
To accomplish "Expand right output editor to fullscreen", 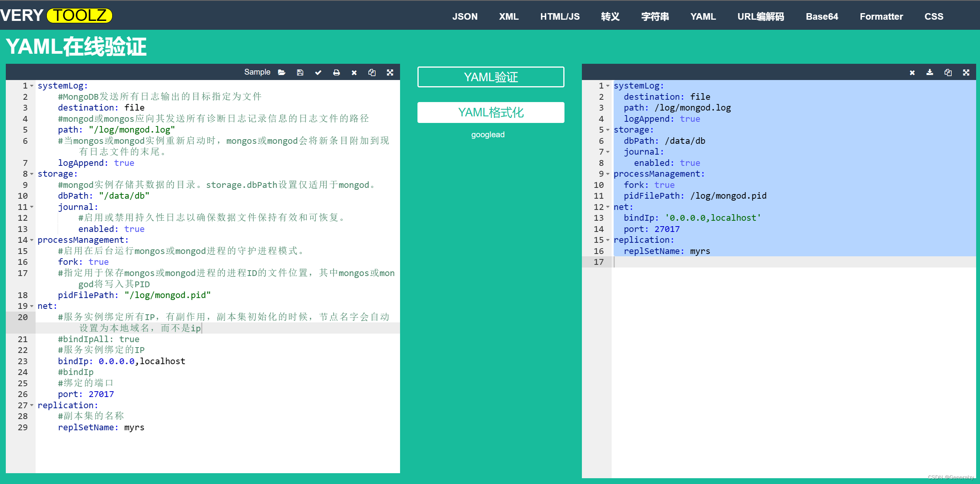I will click(966, 72).
